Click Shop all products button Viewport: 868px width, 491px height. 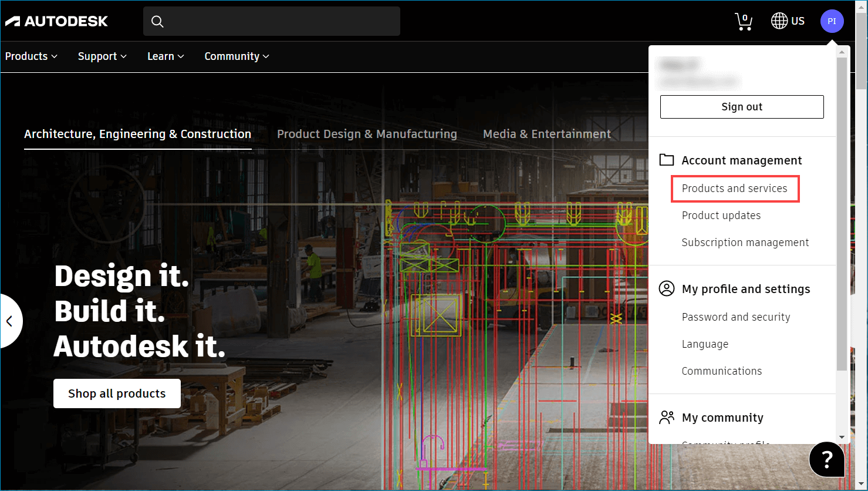coord(117,394)
